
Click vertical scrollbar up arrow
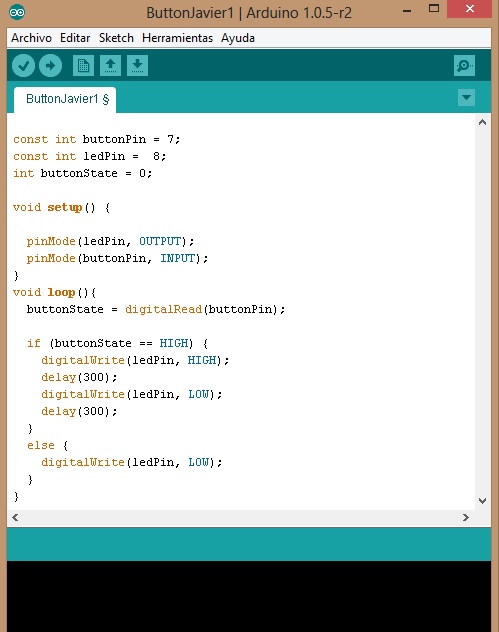pos(482,122)
